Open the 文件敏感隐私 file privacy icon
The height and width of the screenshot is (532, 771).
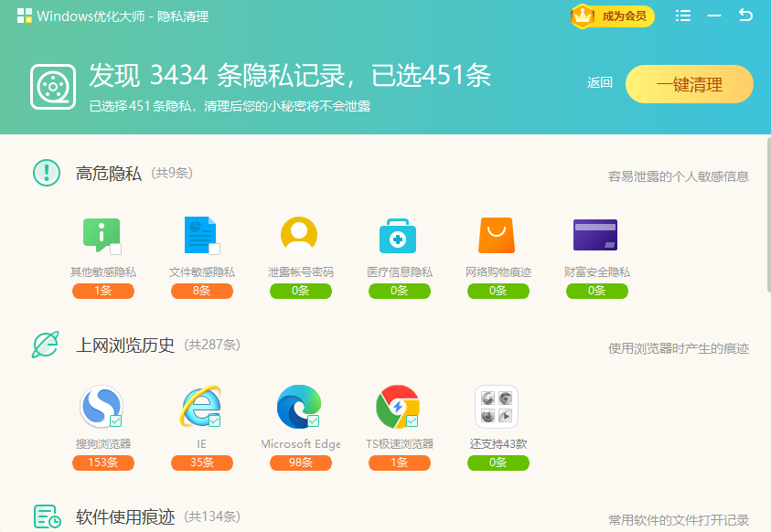coord(201,235)
